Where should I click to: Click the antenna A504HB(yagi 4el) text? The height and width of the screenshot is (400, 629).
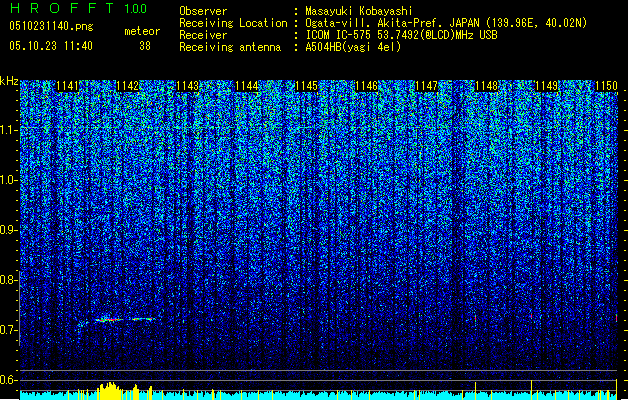[x=353, y=47]
